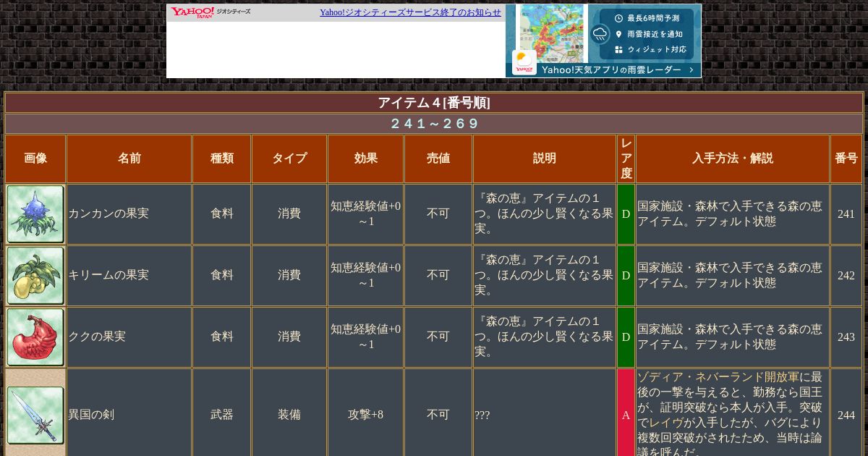Open Yahoo!ジオシティーズサービス終了のお知らせ link
This screenshot has height=456, width=868.
(x=410, y=12)
